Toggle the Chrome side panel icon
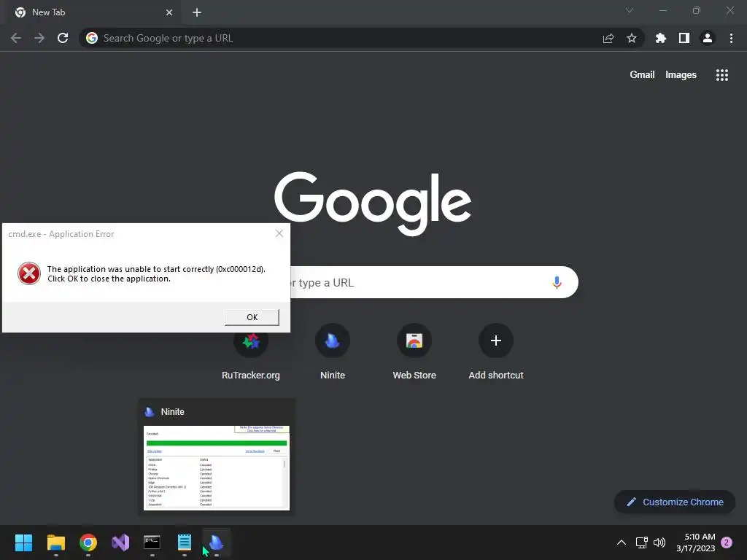 (684, 38)
